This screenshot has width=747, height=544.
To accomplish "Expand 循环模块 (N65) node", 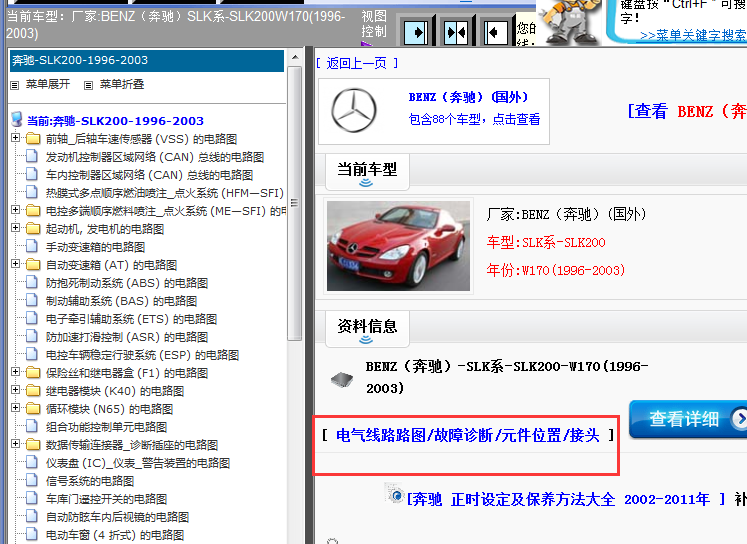I will pyautogui.click(x=15, y=408).
